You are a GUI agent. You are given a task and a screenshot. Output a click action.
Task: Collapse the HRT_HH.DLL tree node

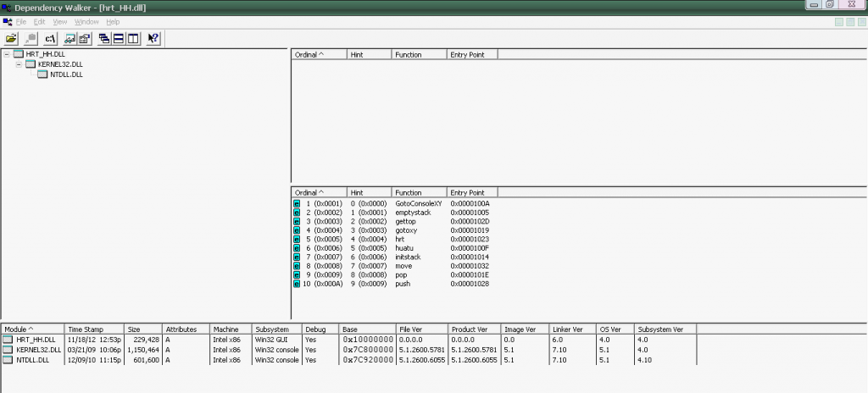click(7, 54)
